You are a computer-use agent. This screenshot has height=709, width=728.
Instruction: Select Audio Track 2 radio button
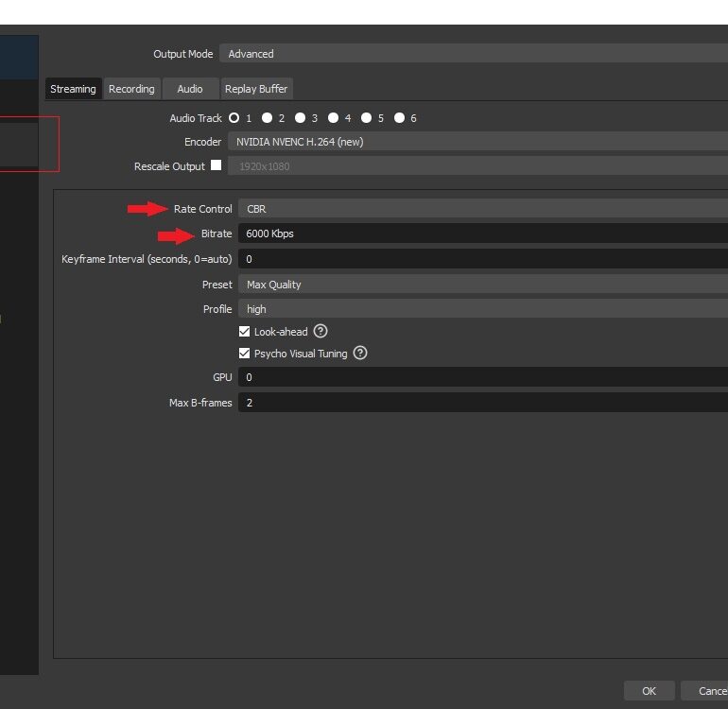pos(267,118)
